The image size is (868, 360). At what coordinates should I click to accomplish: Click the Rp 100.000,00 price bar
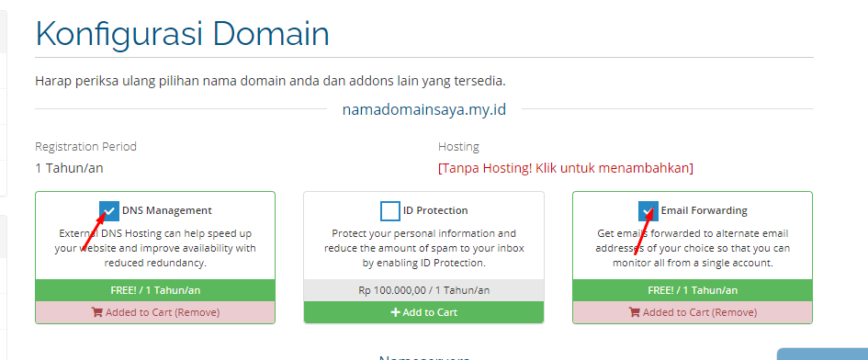(x=424, y=290)
